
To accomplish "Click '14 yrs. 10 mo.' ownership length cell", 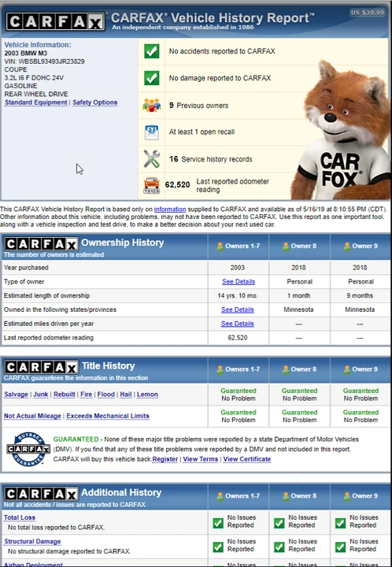I will coord(238,295).
